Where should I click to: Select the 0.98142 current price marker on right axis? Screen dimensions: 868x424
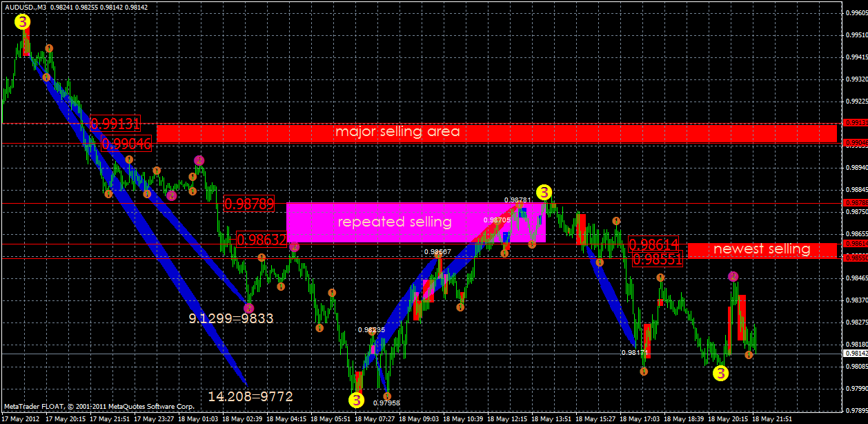coord(856,352)
